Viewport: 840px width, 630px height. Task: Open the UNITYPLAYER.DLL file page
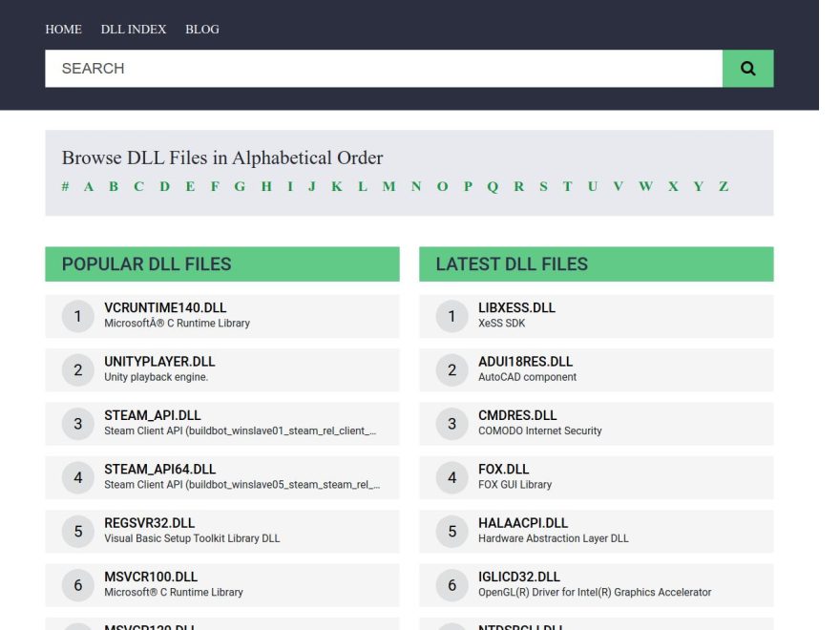[x=159, y=362]
